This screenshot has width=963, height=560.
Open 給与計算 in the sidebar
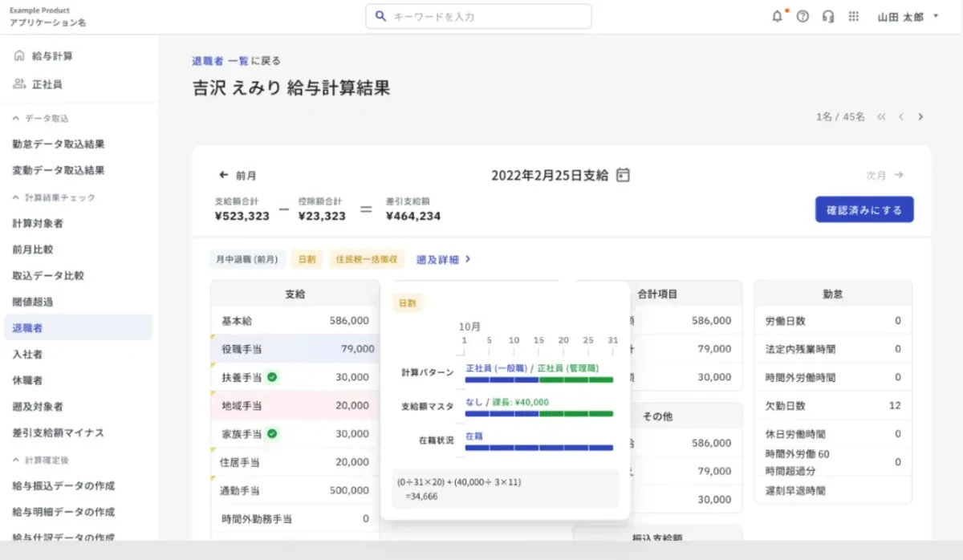[x=52, y=56]
